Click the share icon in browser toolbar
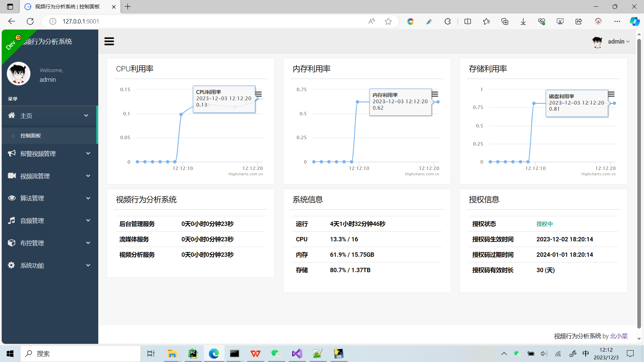Image resolution: width=644 pixels, height=362 pixels. tap(579, 21)
